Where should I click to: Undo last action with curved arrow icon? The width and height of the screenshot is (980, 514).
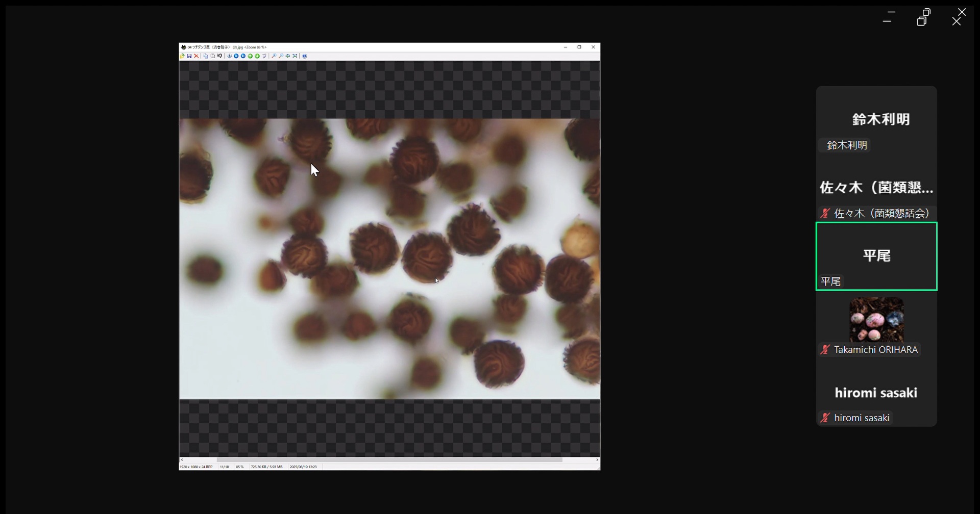tap(220, 56)
